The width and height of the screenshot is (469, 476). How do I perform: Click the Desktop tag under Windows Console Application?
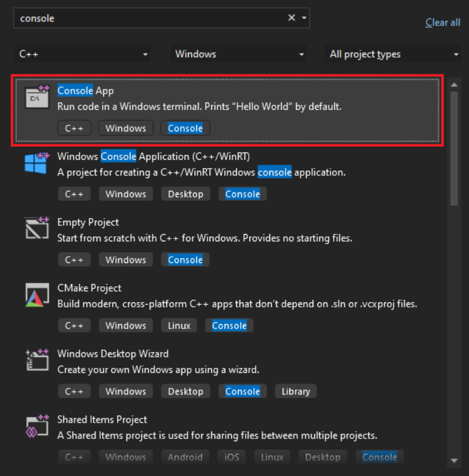click(186, 194)
